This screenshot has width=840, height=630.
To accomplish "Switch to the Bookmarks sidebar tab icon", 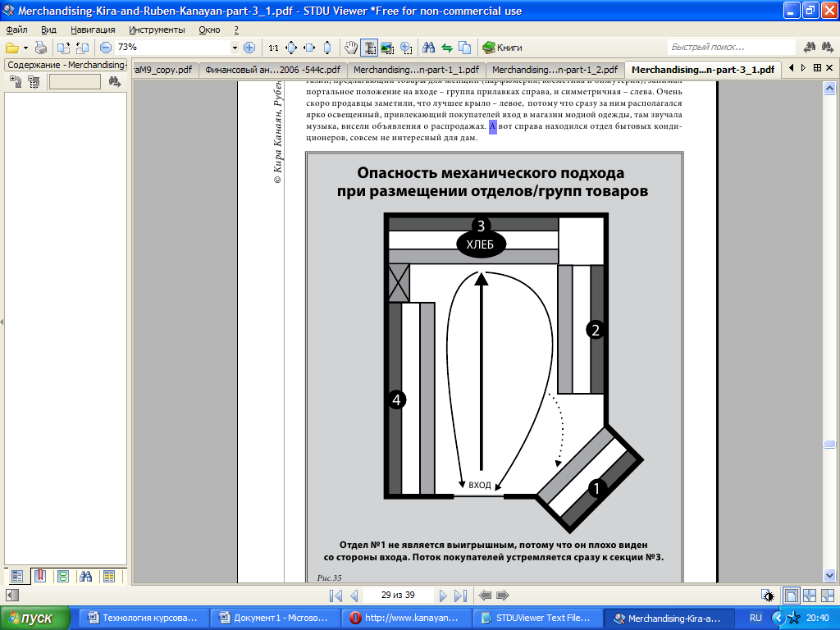I will 40,577.
